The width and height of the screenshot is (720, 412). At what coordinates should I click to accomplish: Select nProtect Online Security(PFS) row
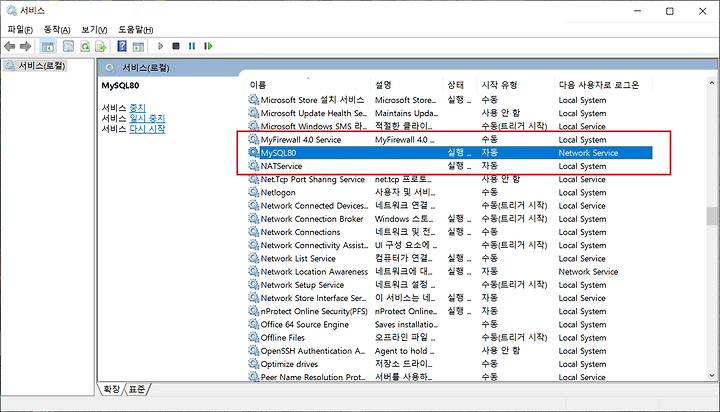[450, 311]
